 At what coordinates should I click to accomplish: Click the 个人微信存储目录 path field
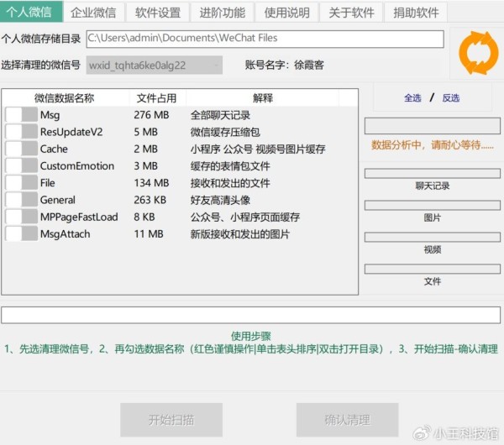coord(265,39)
